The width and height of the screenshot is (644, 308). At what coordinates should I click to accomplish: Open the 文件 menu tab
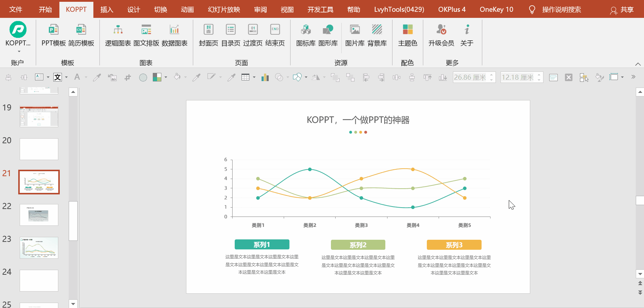16,9
